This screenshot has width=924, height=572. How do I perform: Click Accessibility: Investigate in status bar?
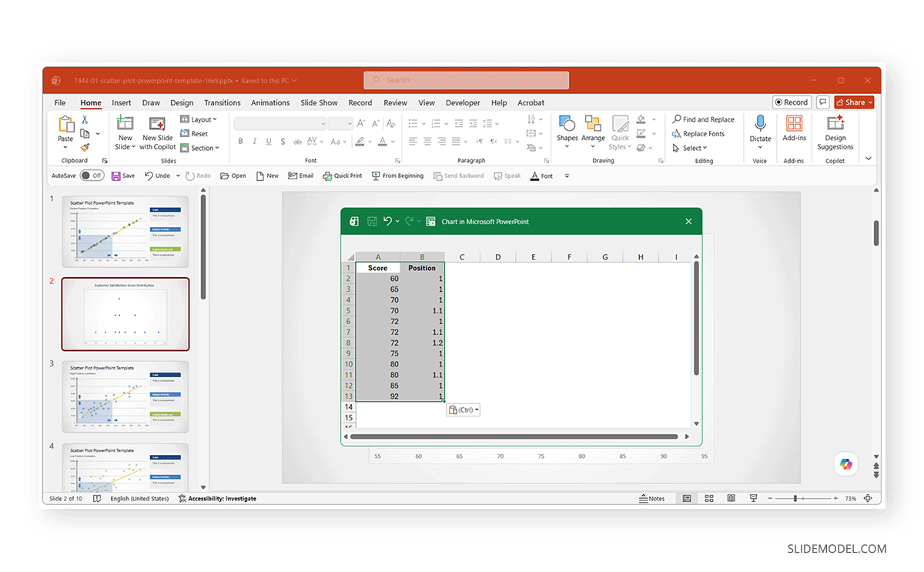(x=217, y=498)
